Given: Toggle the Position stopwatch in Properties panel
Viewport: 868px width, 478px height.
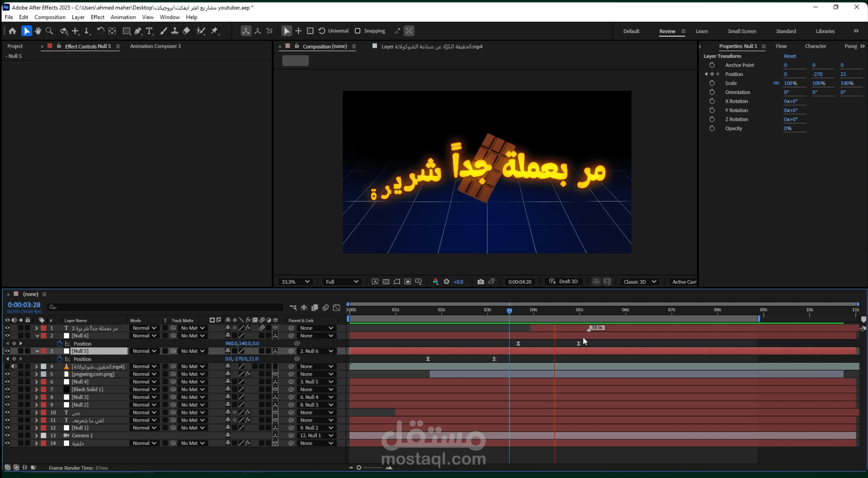Looking at the screenshot, I should coord(712,74).
